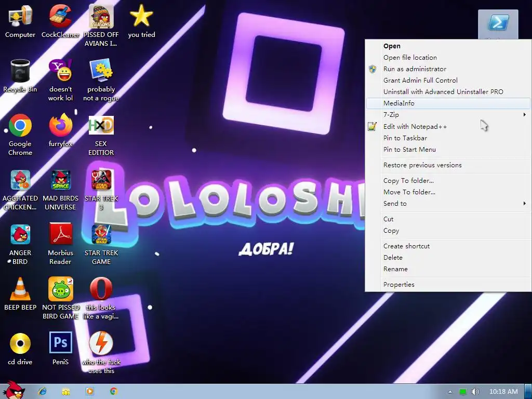Click the volume speaker tray icon
Viewport: 532px width, 399px height.
point(475,392)
